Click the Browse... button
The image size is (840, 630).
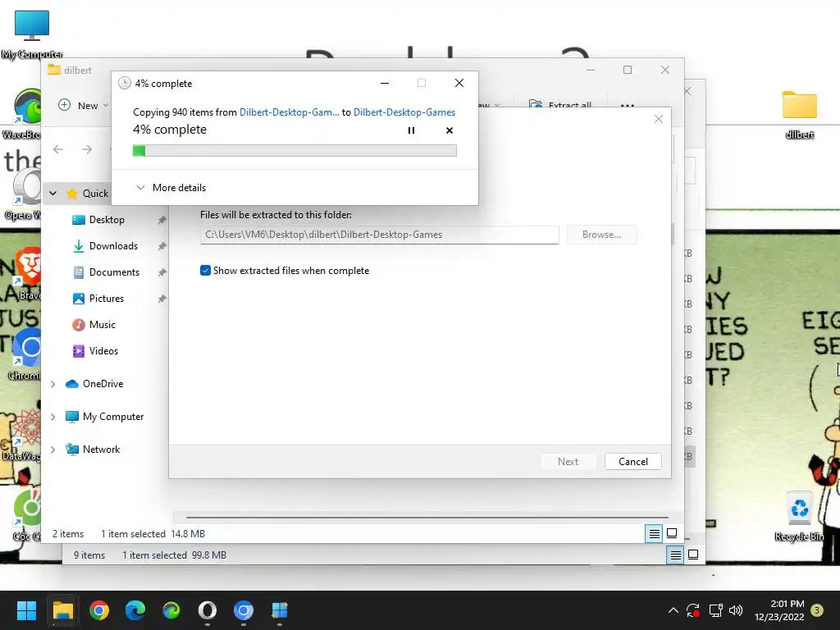click(601, 235)
